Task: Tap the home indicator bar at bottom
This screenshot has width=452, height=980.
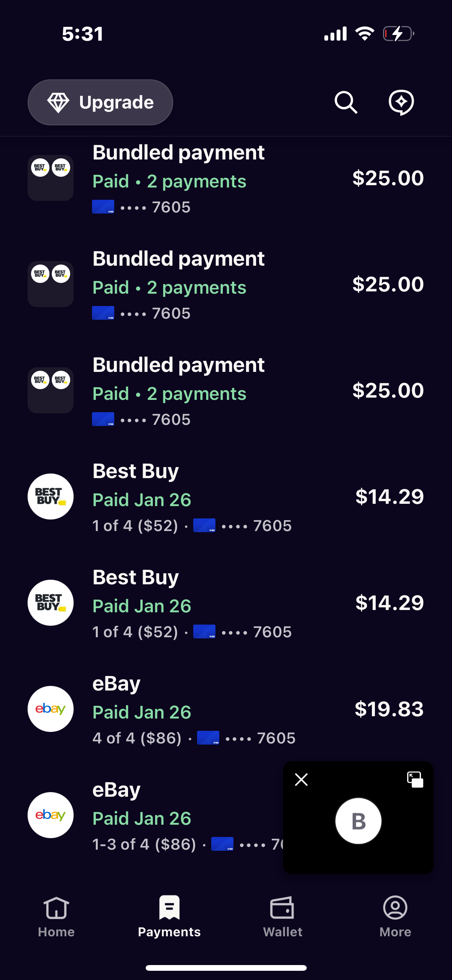Action: [x=226, y=968]
